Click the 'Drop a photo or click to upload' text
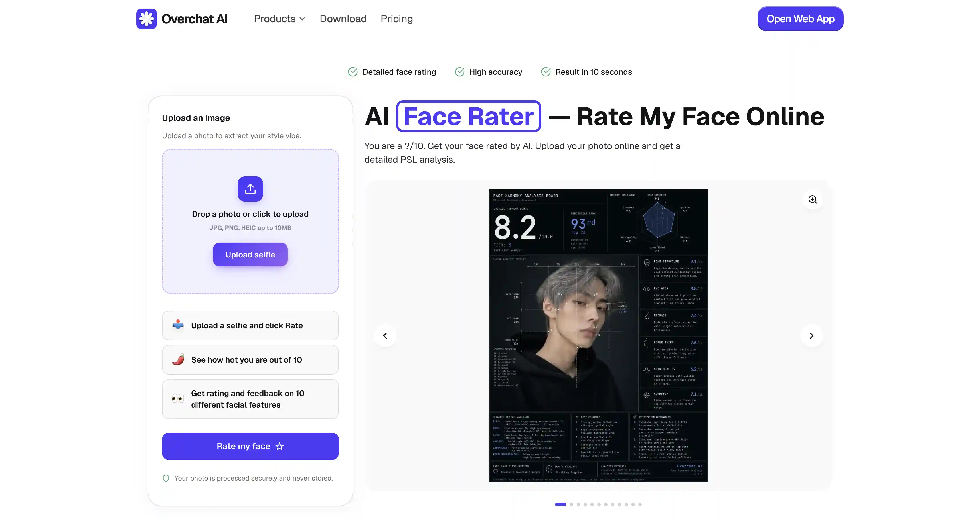 point(250,214)
